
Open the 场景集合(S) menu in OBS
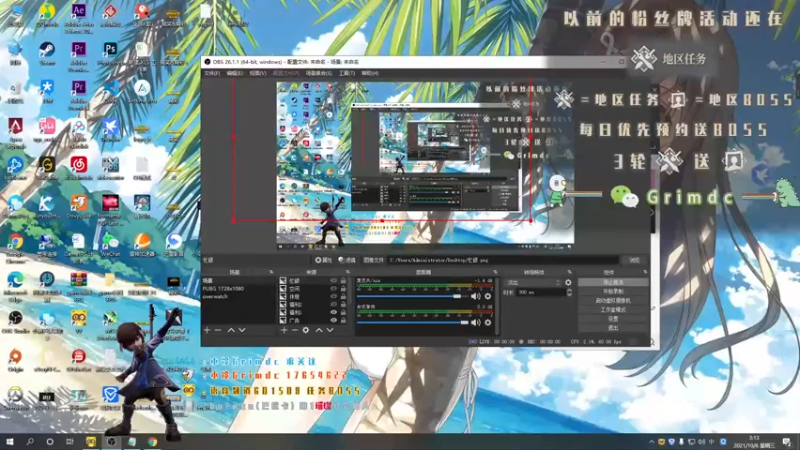coord(318,73)
